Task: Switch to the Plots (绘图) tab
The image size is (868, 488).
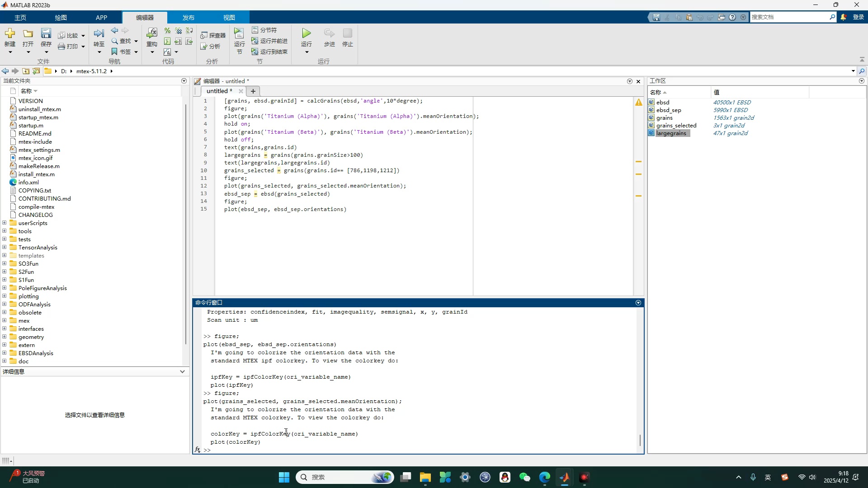Action: [x=61, y=18]
